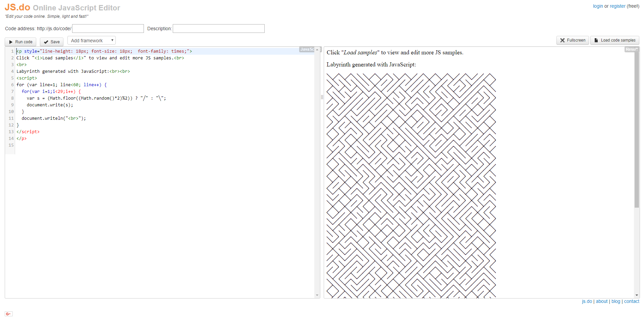Click the Result label badge on result pane
Screen dimensions: 644x318
632,49
